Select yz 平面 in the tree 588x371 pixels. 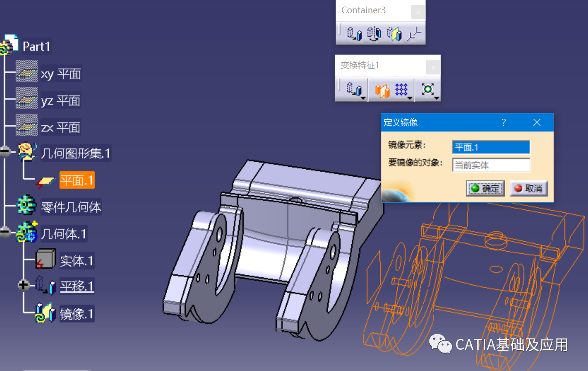click(61, 100)
